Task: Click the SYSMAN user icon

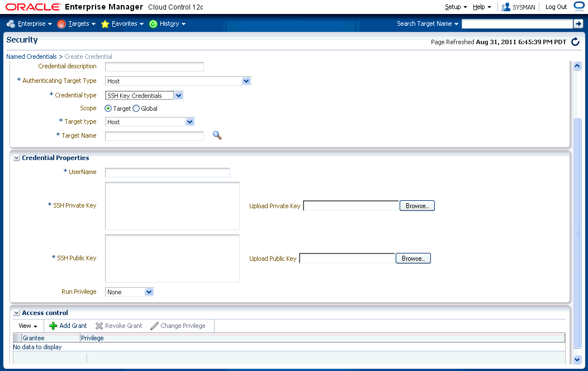Action: [506, 7]
